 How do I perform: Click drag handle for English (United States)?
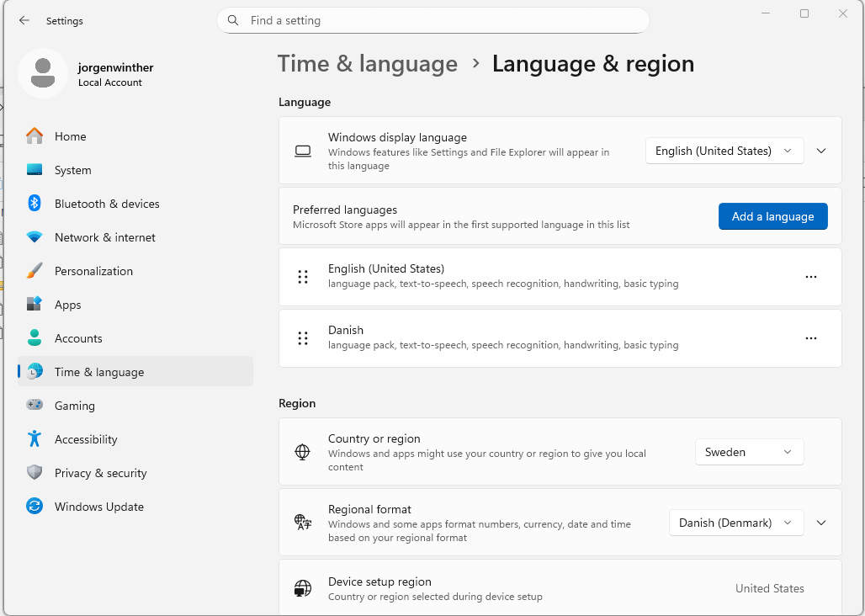click(303, 277)
